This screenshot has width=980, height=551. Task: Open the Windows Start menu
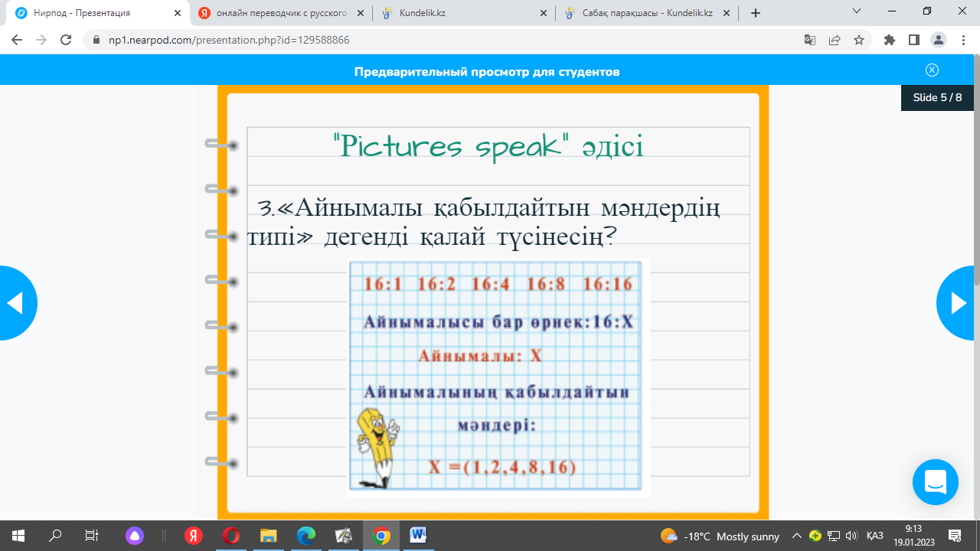click(x=18, y=536)
